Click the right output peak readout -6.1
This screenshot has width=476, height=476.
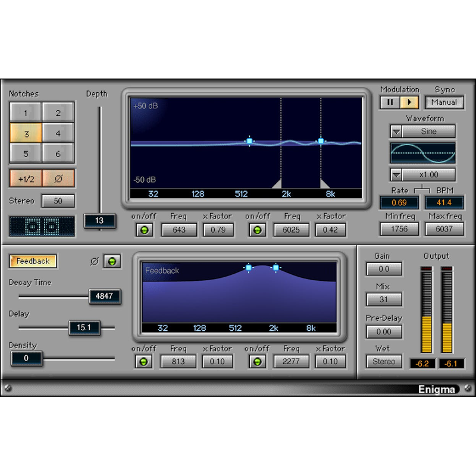pos(452,364)
